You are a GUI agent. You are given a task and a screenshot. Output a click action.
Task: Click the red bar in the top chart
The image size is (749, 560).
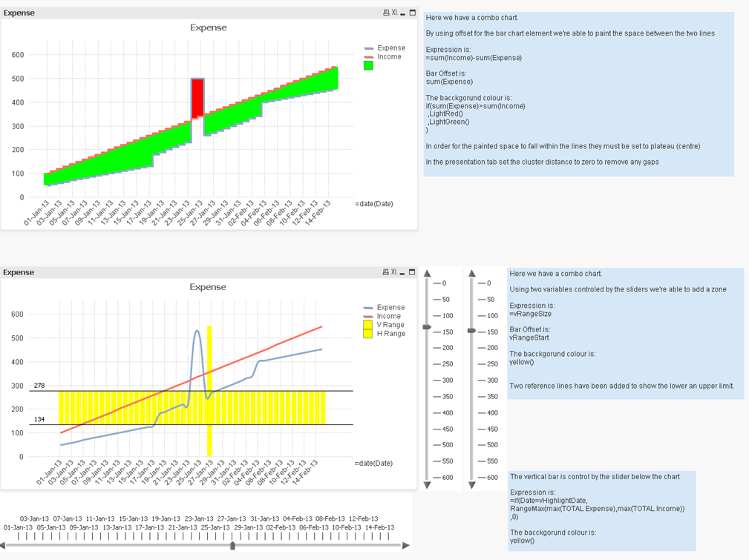point(197,98)
